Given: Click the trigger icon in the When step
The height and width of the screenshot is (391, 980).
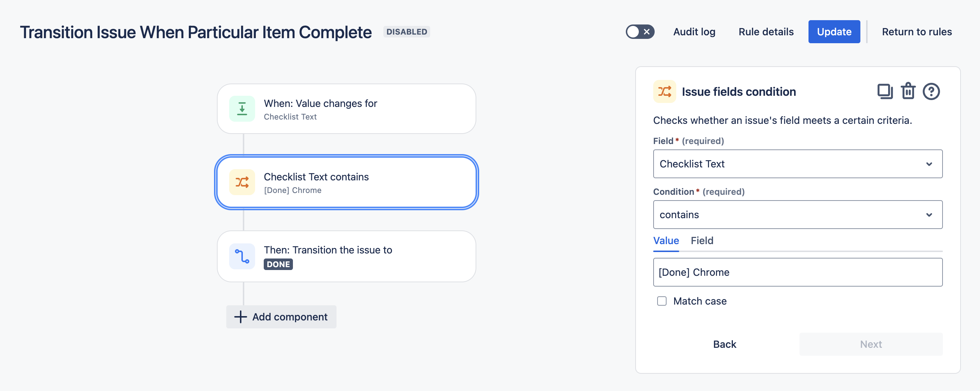Looking at the screenshot, I should [242, 109].
